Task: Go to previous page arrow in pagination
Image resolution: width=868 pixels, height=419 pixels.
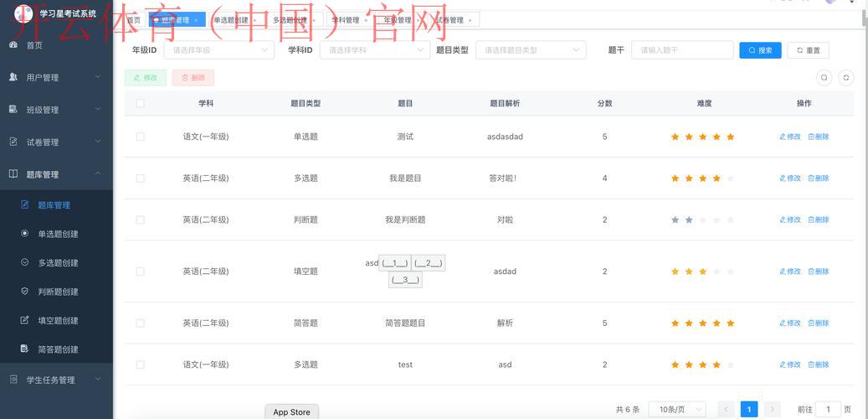Action: (x=727, y=409)
